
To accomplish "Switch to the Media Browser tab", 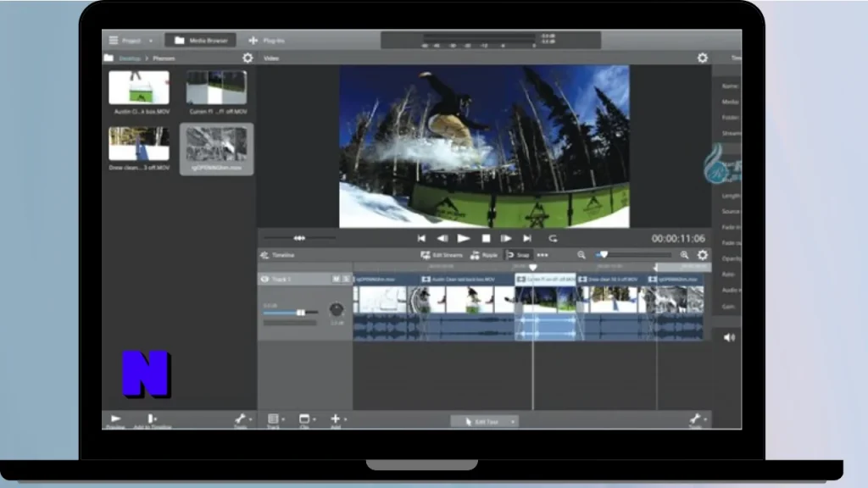I will (200, 41).
